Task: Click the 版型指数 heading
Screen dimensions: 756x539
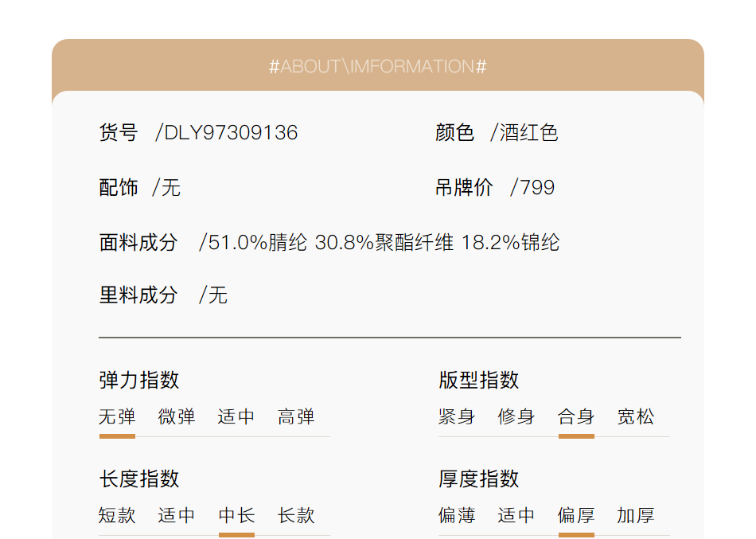Action: (x=479, y=381)
